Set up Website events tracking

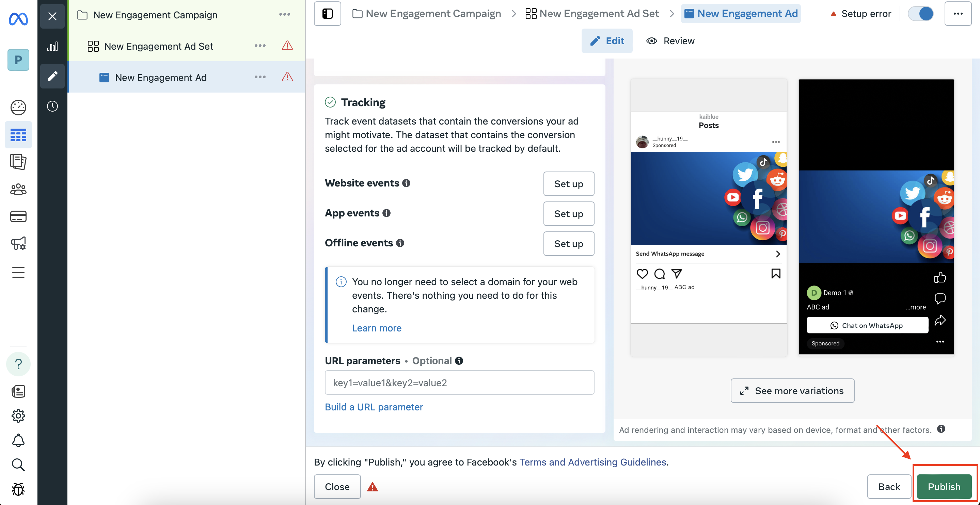(569, 184)
